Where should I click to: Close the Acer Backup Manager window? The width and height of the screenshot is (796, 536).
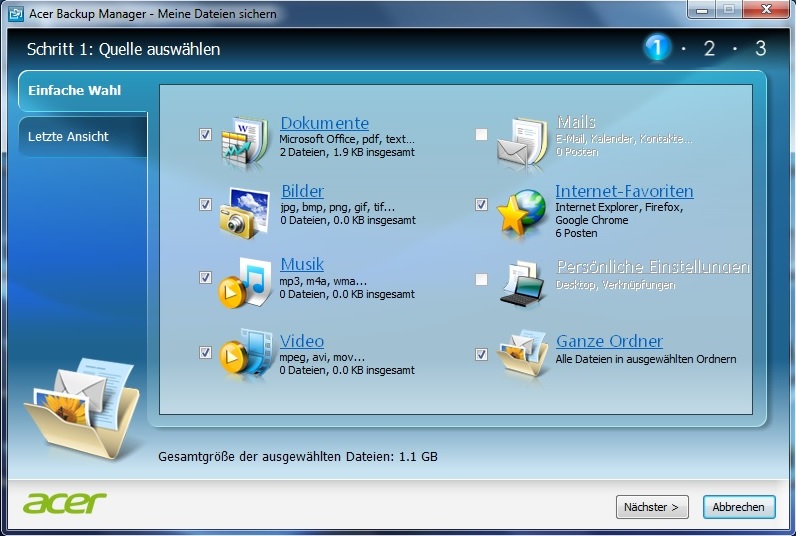click(x=767, y=9)
